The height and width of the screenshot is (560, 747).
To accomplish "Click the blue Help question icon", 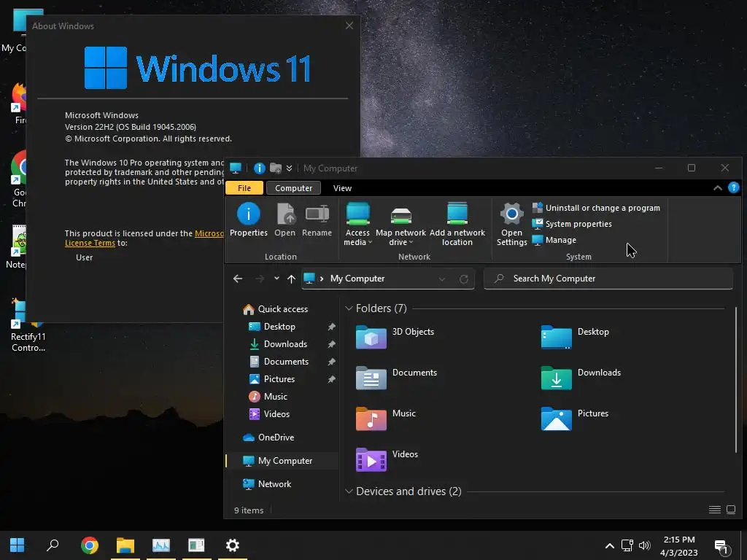I will click(734, 187).
